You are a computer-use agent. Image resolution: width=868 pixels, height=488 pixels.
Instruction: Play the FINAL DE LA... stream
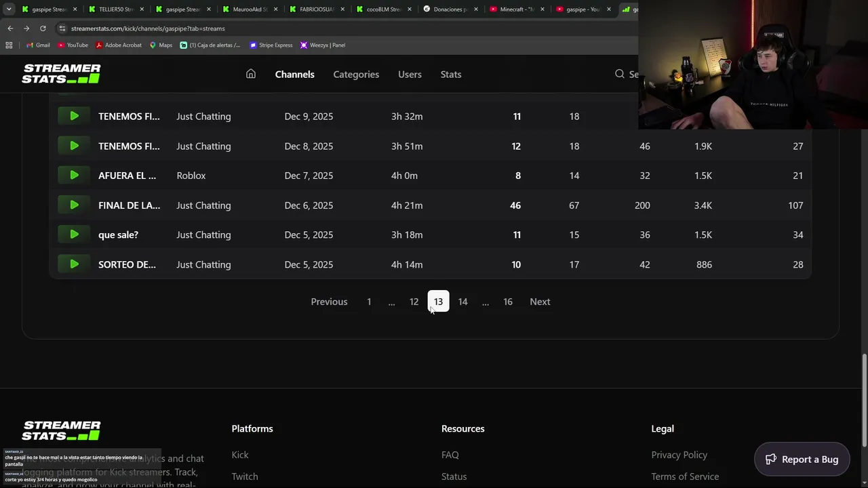pos(74,205)
